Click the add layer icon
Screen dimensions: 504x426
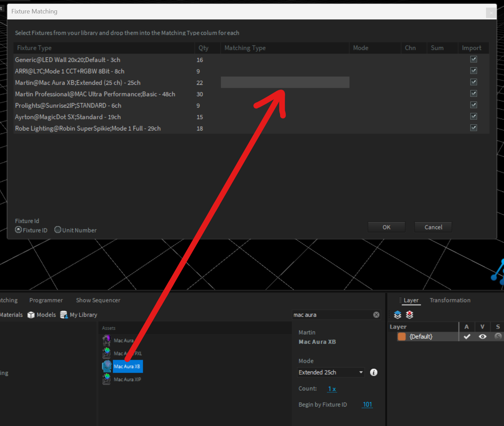[x=398, y=315]
